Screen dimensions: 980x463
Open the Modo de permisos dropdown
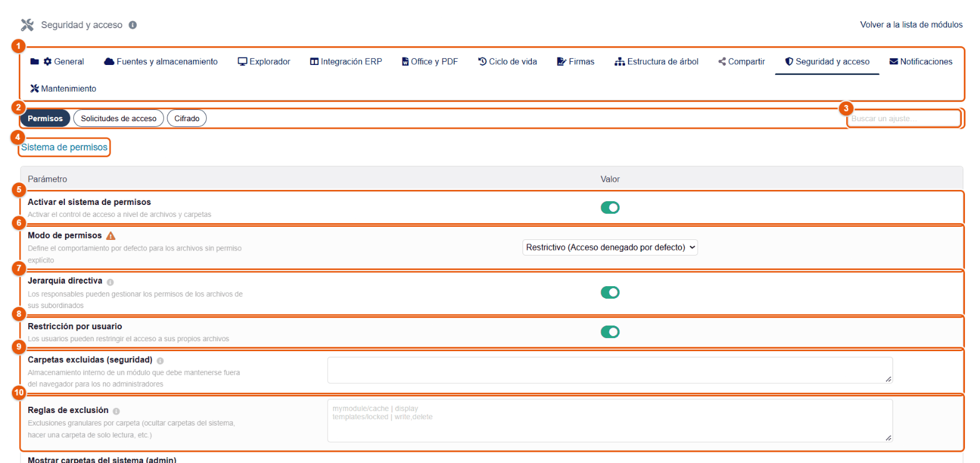click(610, 247)
